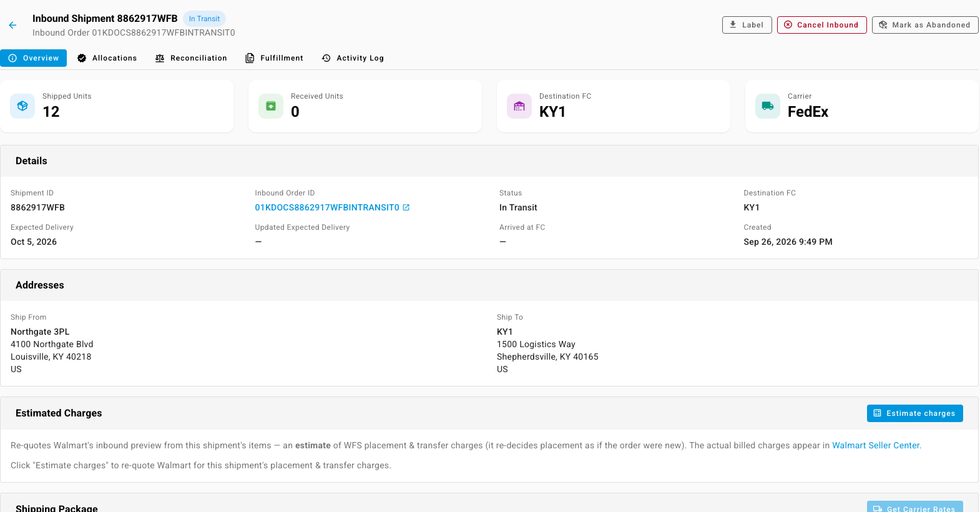Click the Expected Delivery date Oct 5, 2026
This screenshot has height=512, width=980.
coord(34,242)
